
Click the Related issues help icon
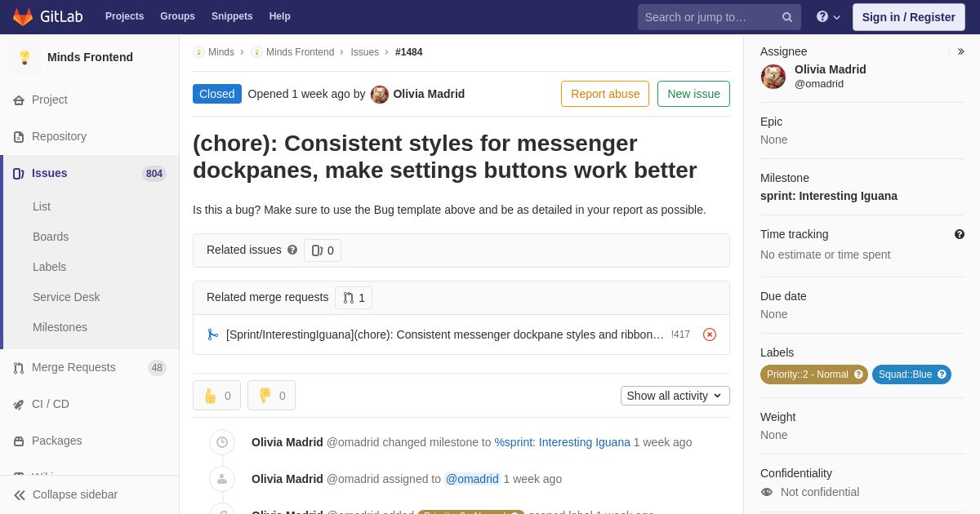[x=292, y=250]
